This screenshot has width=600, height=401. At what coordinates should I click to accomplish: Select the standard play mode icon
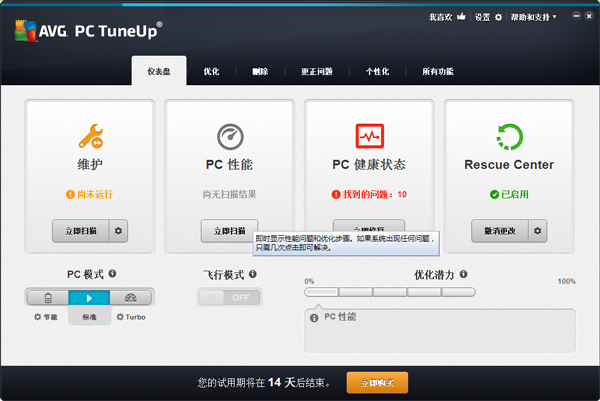[89, 298]
